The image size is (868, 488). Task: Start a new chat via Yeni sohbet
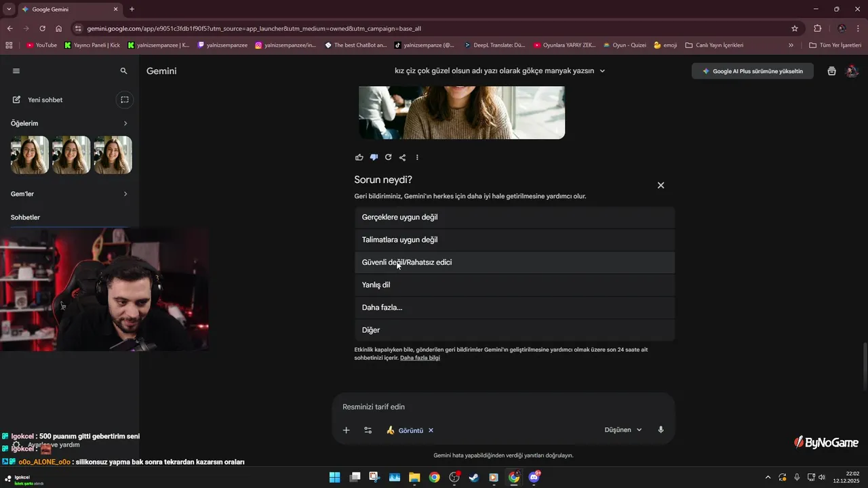38,100
